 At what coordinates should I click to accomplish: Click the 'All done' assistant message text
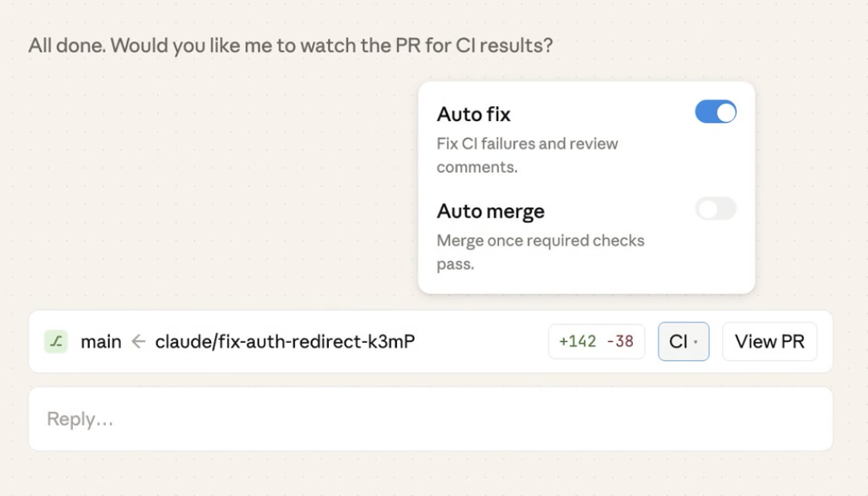(290, 45)
